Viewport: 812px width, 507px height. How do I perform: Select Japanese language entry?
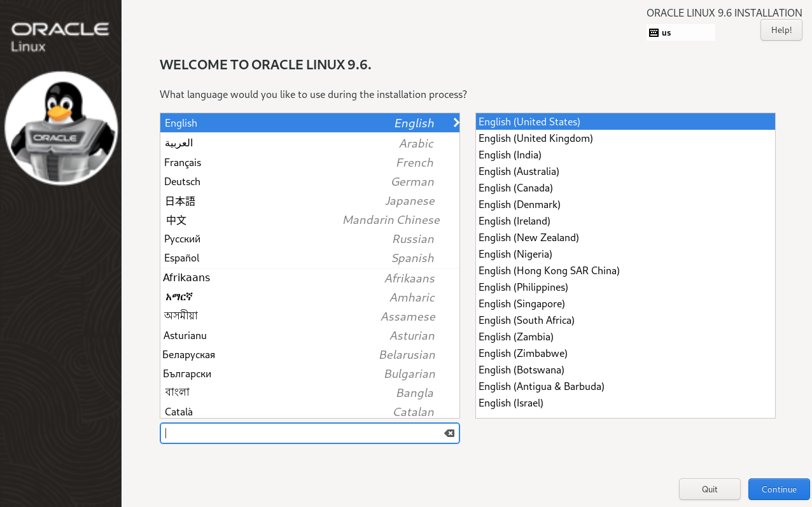[181, 201]
